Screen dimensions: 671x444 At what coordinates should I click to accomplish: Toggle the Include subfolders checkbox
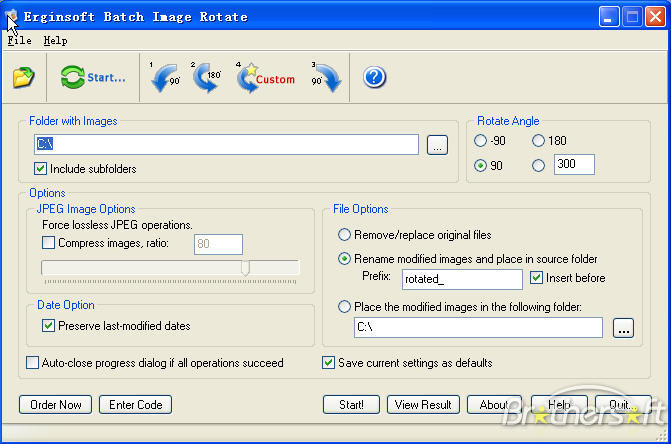point(85,169)
